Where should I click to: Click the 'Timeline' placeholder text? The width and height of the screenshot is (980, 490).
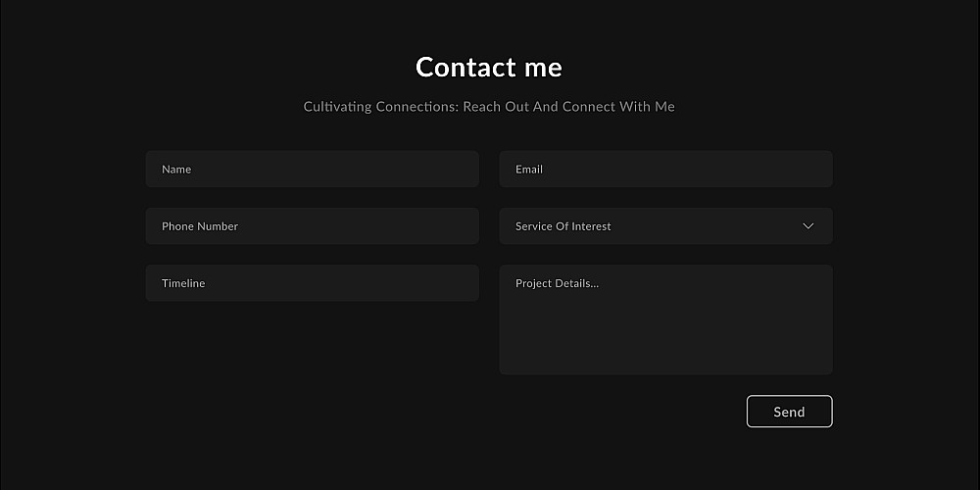[x=183, y=283]
